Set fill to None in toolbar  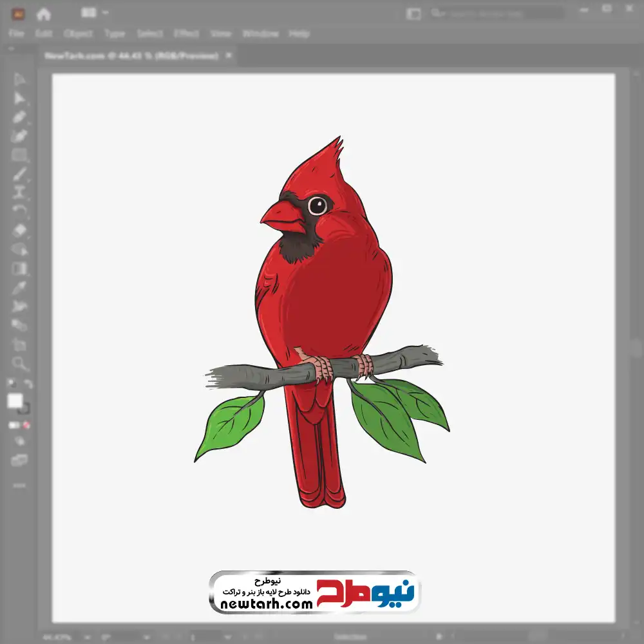click(28, 425)
